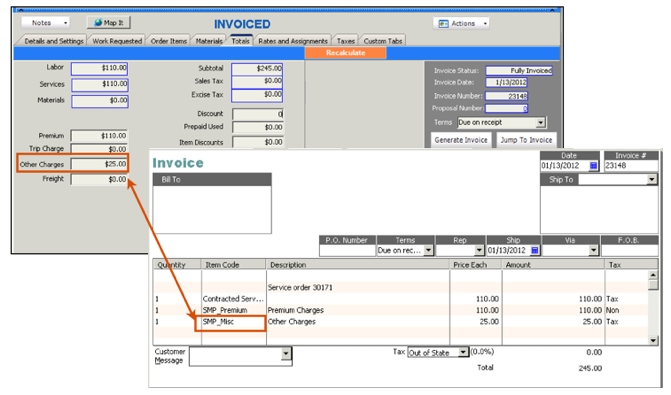Click the Materials amount field
Viewport: 671px width, 395px height.
click(x=100, y=101)
